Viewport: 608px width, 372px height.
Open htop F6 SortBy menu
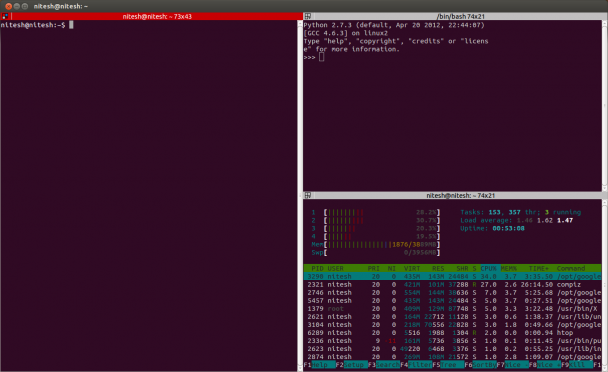pyautogui.click(x=480, y=365)
